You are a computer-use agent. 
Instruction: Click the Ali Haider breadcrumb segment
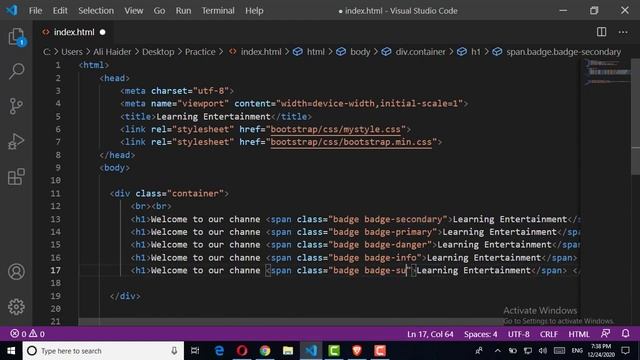112,52
